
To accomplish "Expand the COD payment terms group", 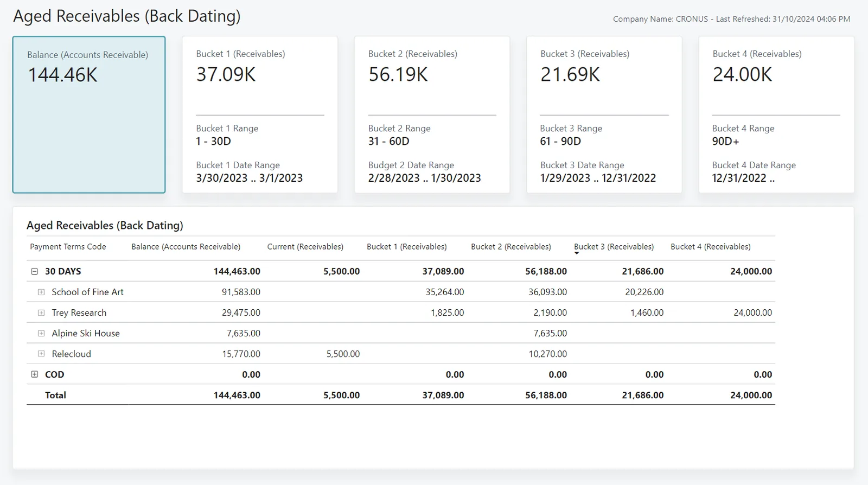I will pos(35,374).
